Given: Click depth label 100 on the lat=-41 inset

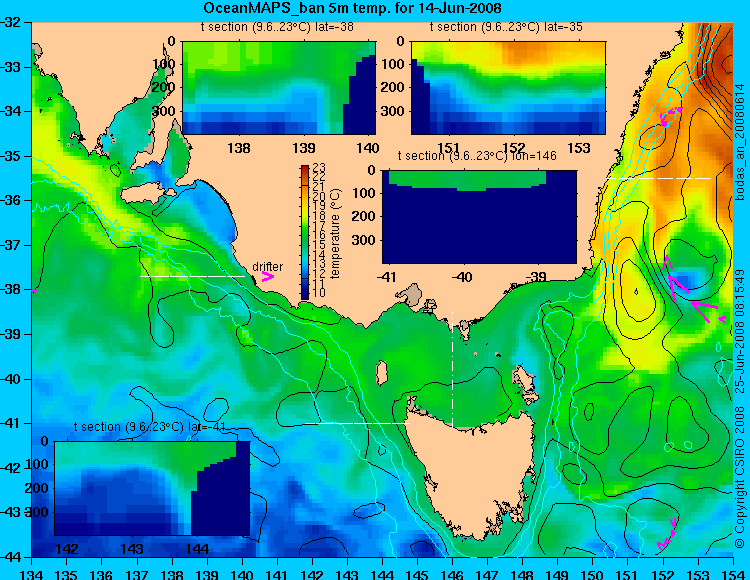Looking at the screenshot, I should coord(37,464).
